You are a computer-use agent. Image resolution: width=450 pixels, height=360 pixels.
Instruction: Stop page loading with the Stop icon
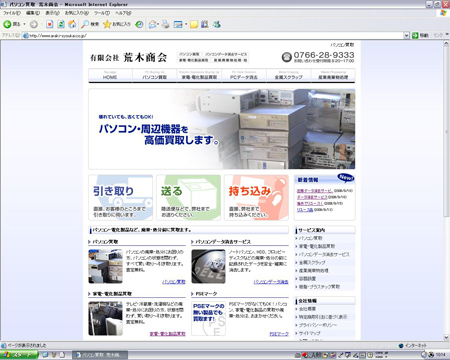(x=50, y=24)
